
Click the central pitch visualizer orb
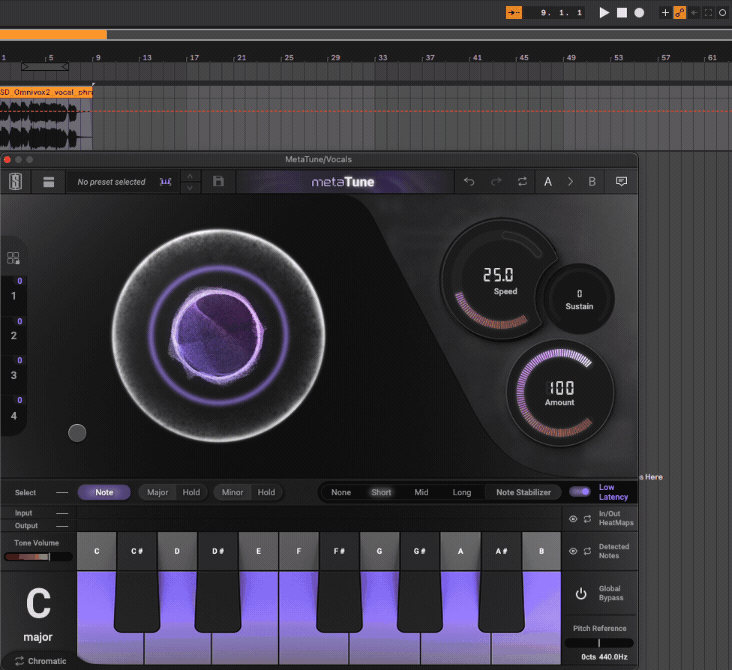click(218, 335)
